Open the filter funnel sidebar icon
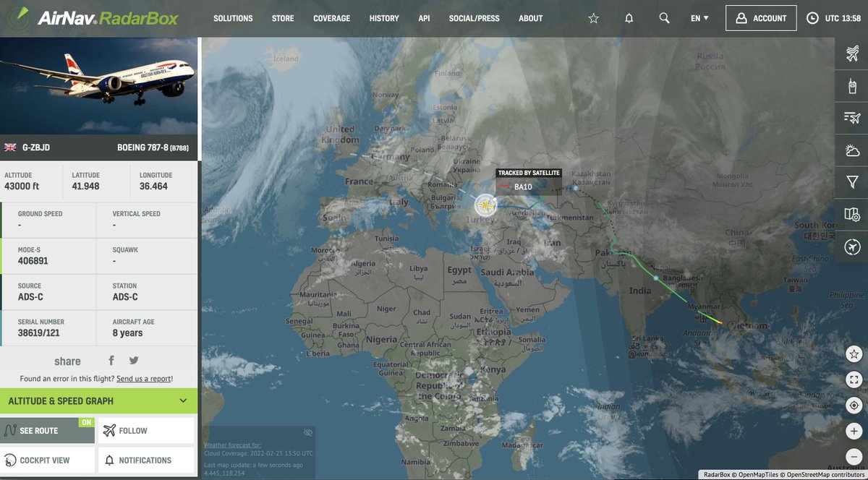The height and width of the screenshot is (480, 868). (852, 182)
